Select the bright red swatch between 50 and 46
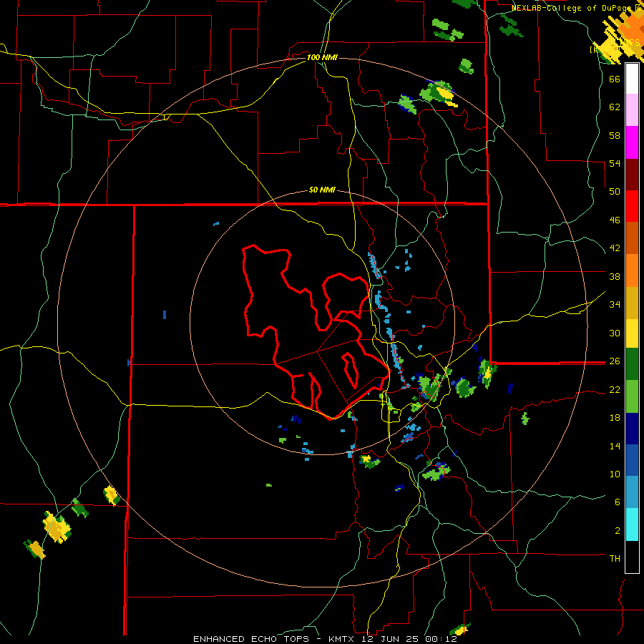The height and width of the screenshot is (644, 644). click(x=632, y=206)
